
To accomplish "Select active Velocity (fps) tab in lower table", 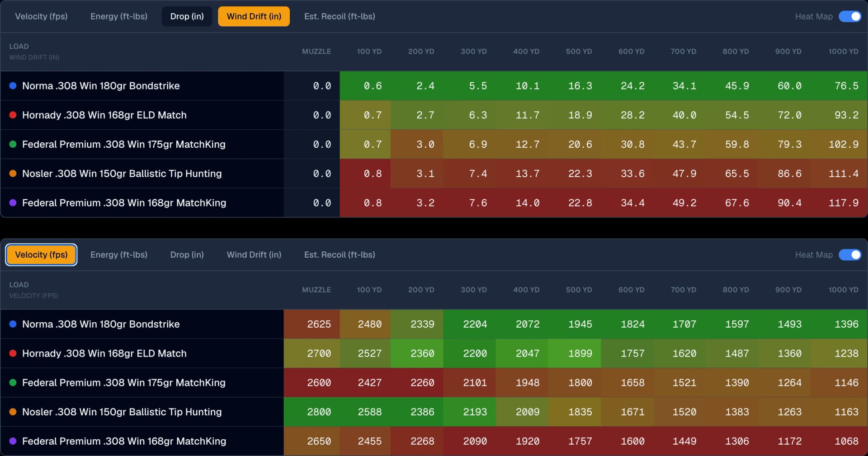I will (x=41, y=255).
